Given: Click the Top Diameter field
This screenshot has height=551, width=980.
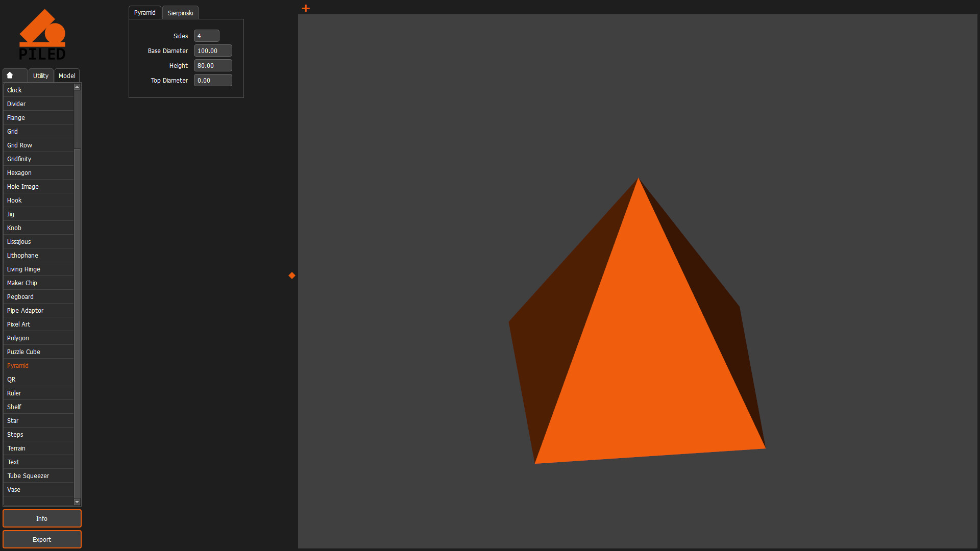Looking at the screenshot, I should 213,80.
